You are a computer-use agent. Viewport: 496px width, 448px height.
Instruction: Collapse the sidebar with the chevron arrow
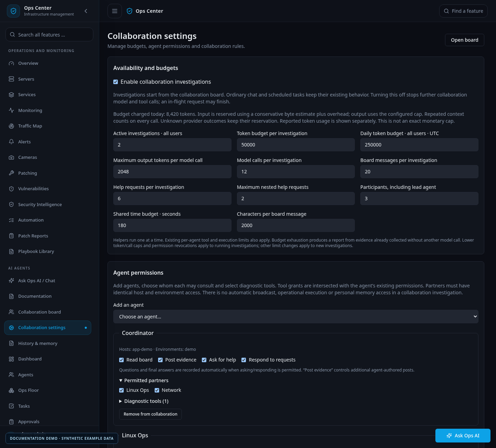(86, 11)
